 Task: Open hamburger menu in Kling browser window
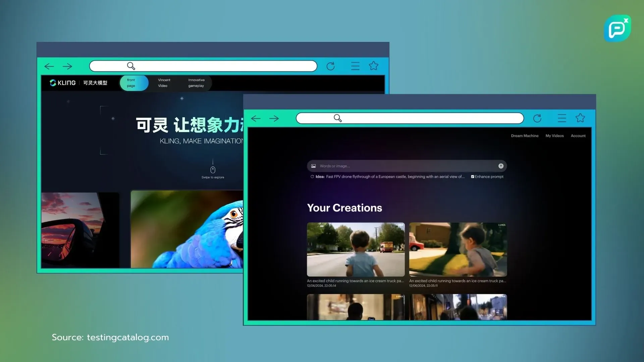tap(355, 66)
